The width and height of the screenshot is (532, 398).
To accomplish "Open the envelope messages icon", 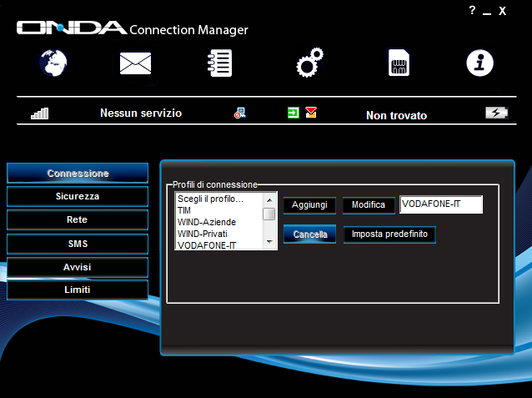I will point(135,63).
